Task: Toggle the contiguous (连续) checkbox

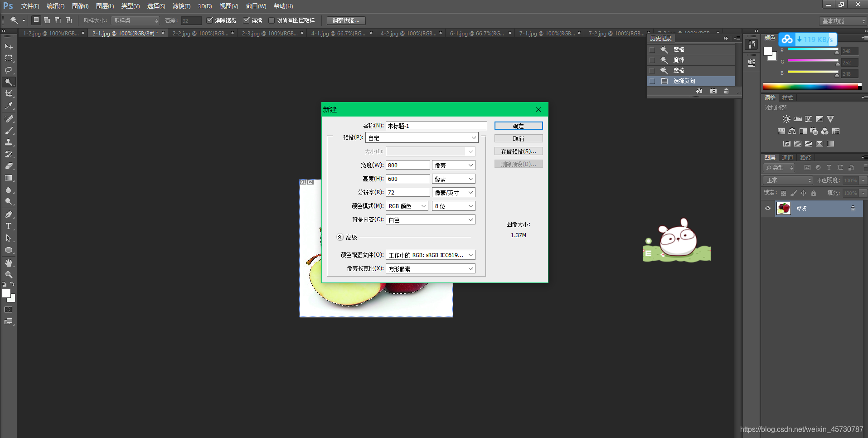Action: (246, 20)
